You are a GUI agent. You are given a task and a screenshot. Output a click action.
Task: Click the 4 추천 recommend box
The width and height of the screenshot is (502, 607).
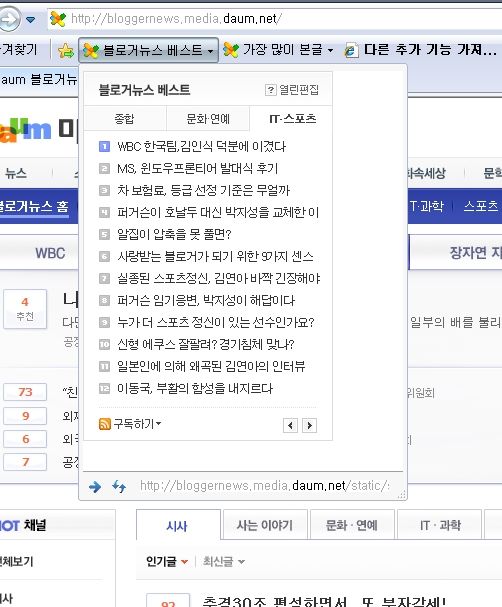25,309
